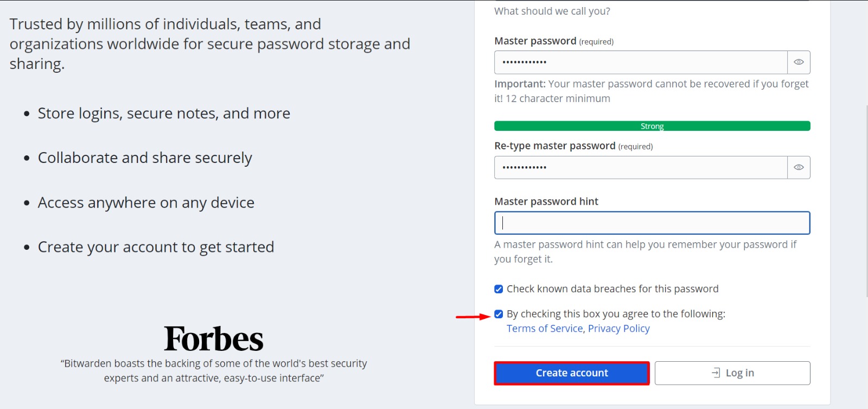The height and width of the screenshot is (409, 868).
Task: Select the Log in button
Action: pos(732,373)
